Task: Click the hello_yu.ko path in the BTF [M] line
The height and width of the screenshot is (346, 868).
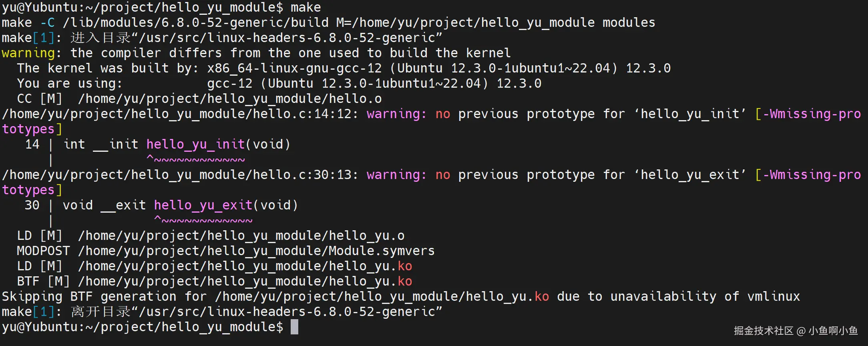Action: (245, 281)
